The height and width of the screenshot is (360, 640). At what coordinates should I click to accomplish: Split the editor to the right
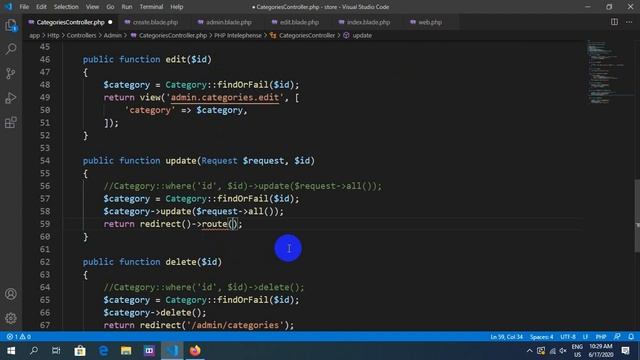click(x=614, y=22)
